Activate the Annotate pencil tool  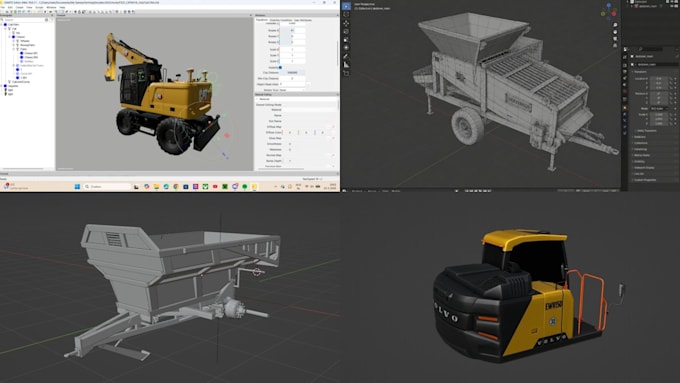pyautogui.click(x=346, y=56)
